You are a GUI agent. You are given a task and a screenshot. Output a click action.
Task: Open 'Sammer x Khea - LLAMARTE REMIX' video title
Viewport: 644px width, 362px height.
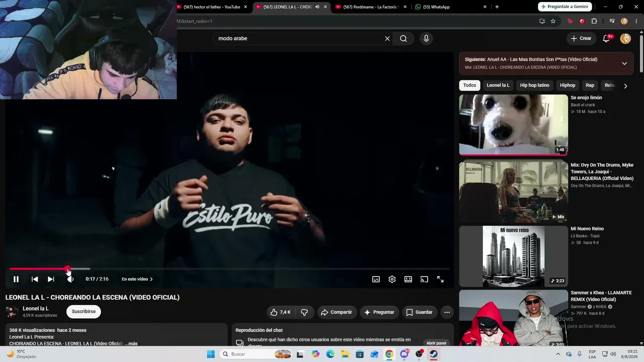601,296
